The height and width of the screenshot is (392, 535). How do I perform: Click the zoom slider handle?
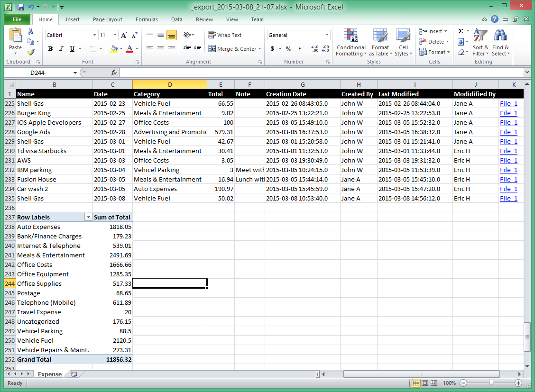tap(491, 383)
